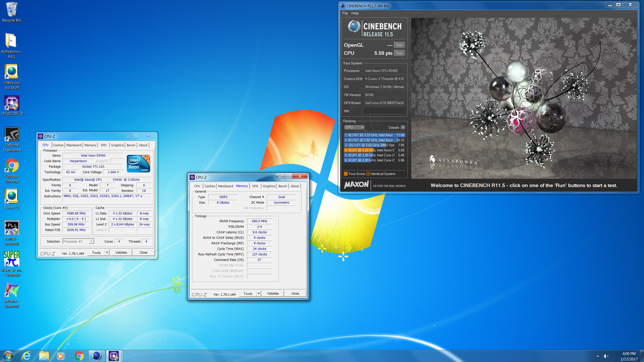Select ranking entry 5. 4C/8T @ 3.20 GHz
The width and height of the screenshot is (644, 362).
(x=374, y=155)
